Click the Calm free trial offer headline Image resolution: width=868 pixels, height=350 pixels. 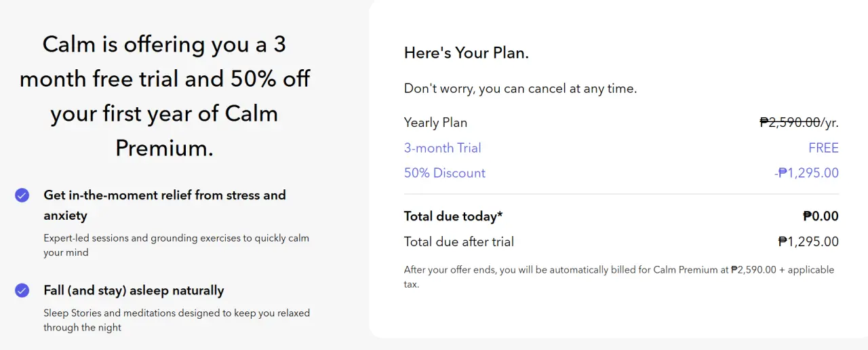pos(165,96)
